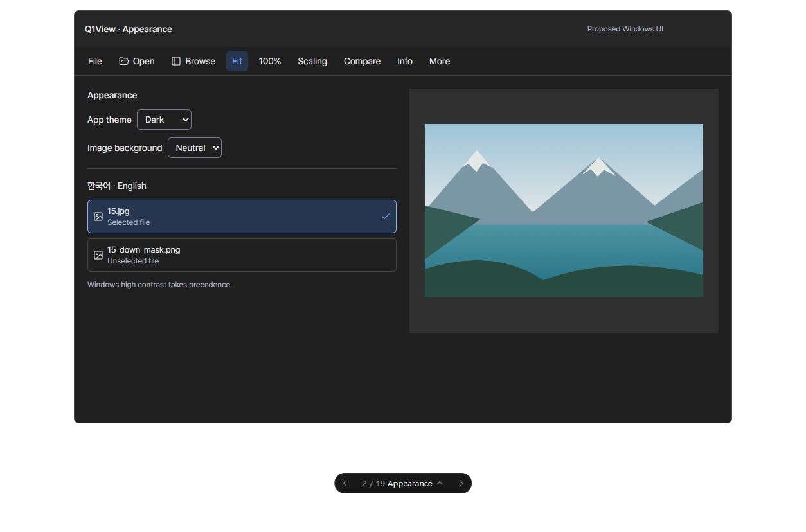Toggle the Fit zoom mode

237,61
